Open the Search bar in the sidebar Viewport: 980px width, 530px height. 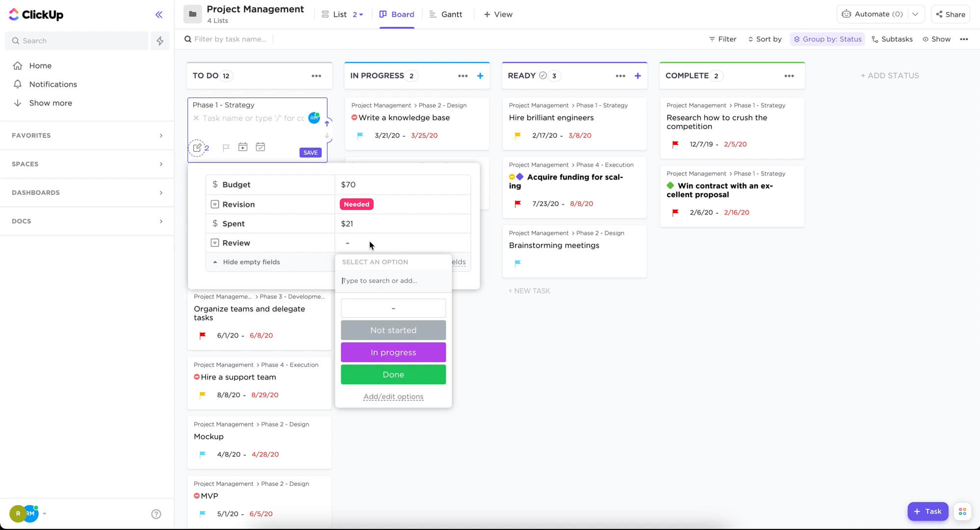coord(77,40)
